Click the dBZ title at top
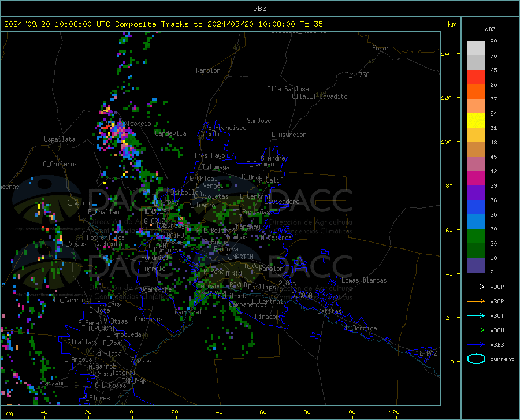The height and width of the screenshot is (420, 520). [x=259, y=9]
